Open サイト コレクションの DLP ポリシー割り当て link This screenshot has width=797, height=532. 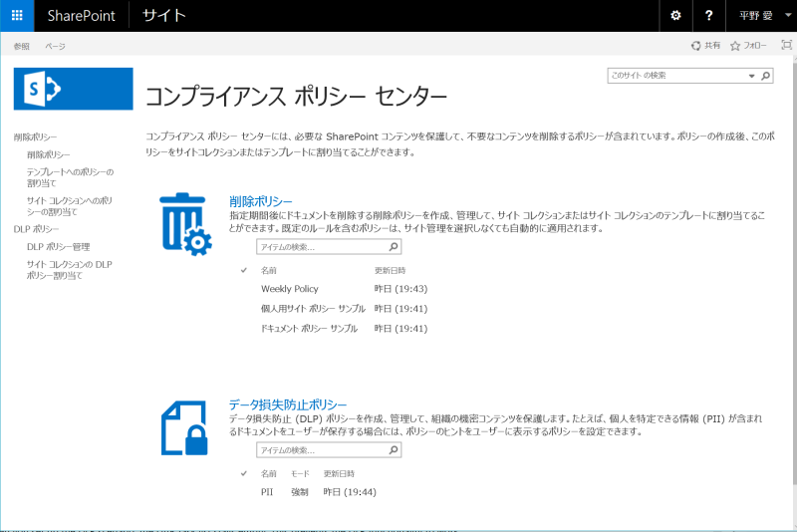[x=69, y=270]
